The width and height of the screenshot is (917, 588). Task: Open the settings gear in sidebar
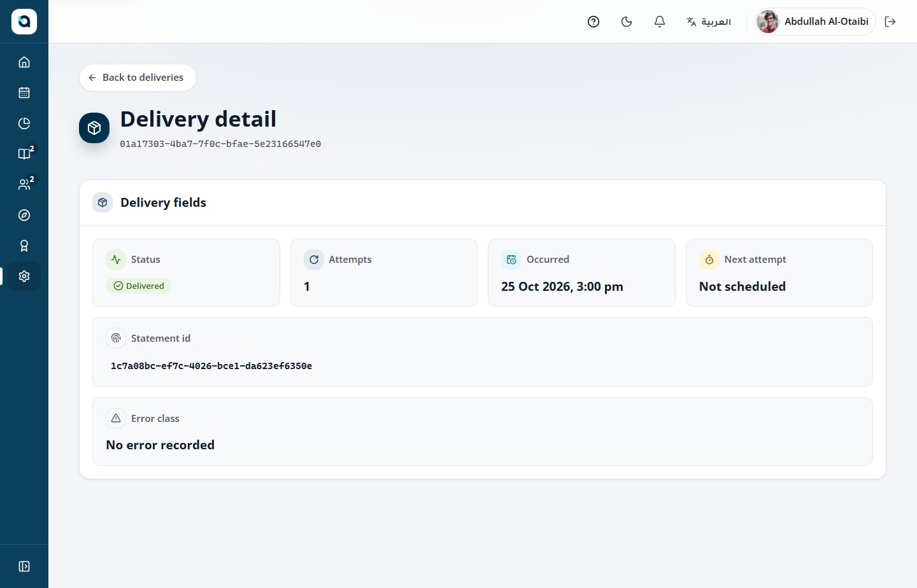point(24,276)
